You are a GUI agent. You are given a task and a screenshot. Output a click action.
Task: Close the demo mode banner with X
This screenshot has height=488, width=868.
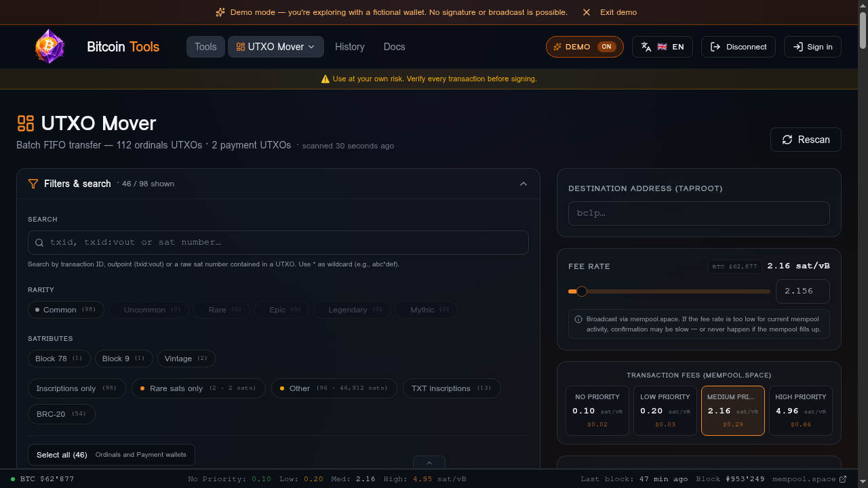(587, 12)
